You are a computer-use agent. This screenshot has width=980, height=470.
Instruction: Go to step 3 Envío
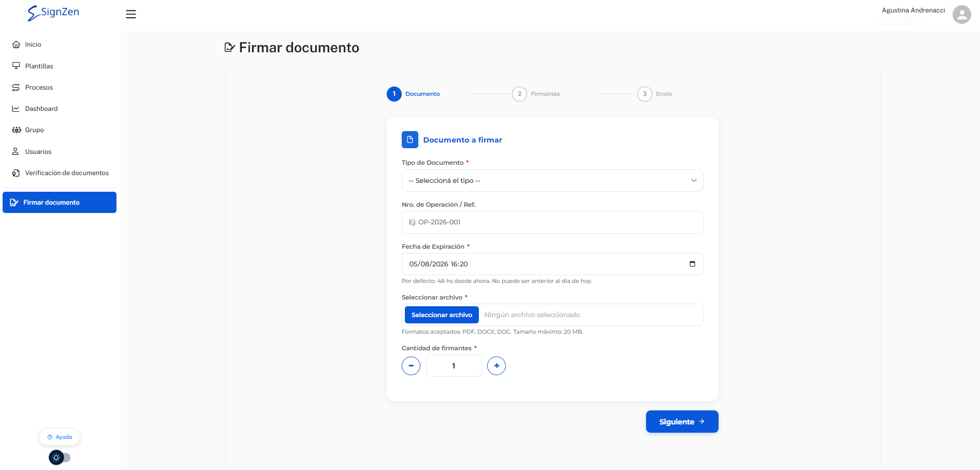(655, 94)
